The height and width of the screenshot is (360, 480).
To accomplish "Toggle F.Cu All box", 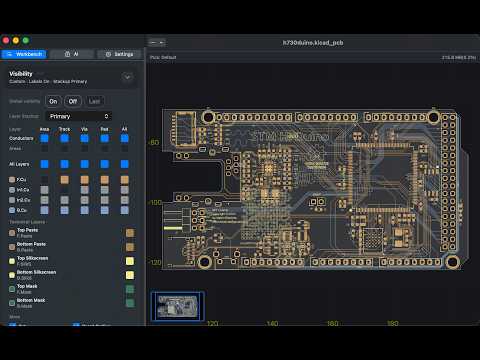I will pos(125,180).
